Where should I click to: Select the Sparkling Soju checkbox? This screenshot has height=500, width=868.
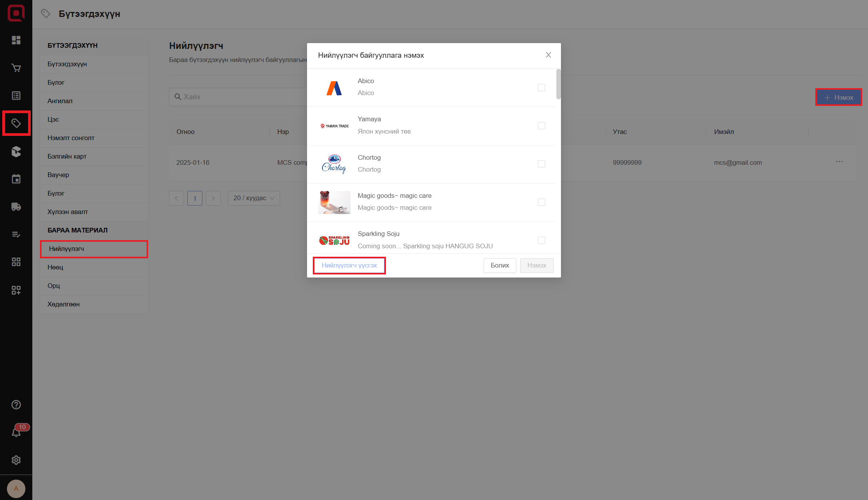[541, 241]
